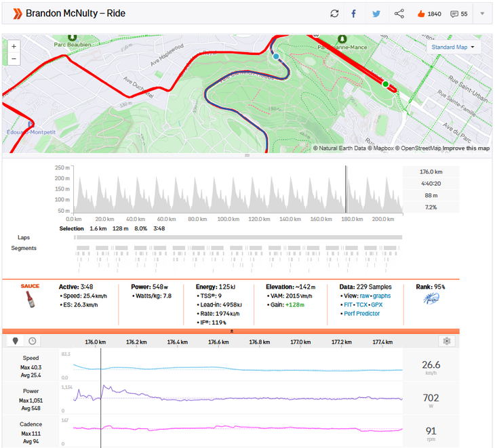This screenshot has width=495, height=448.
Task: Zoom in on the map
Action: point(14,46)
